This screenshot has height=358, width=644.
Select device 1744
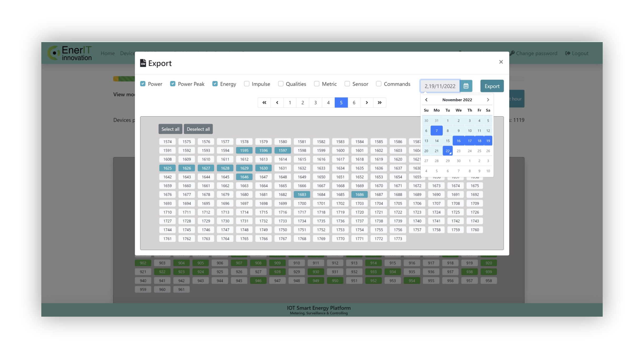click(x=167, y=230)
